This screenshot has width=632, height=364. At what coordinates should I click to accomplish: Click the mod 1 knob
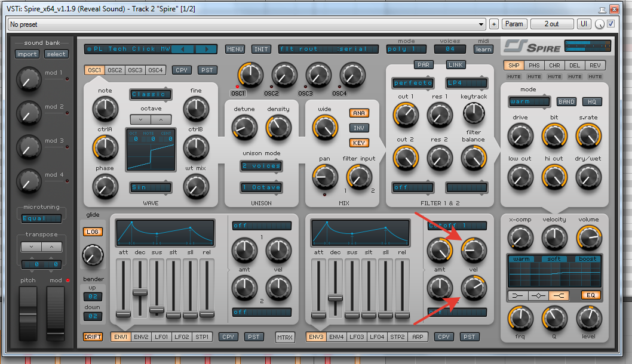point(29,79)
